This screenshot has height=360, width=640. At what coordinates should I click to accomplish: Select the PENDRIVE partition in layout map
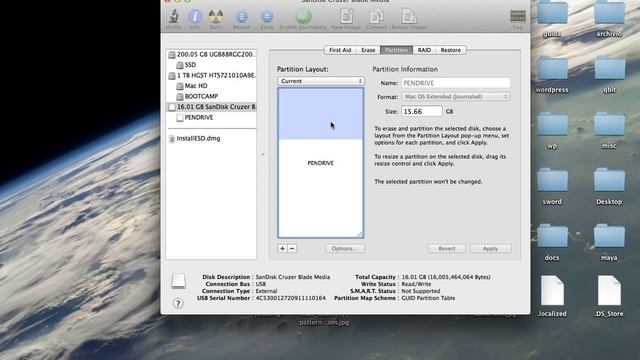(320, 163)
